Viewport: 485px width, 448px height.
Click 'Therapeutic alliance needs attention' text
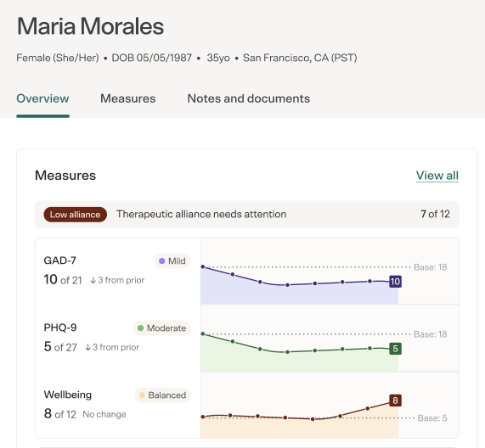pyautogui.click(x=201, y=214)
